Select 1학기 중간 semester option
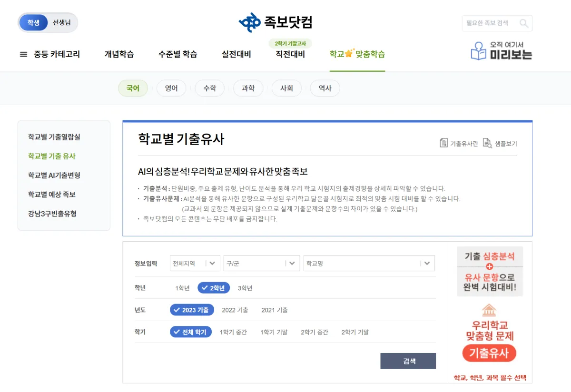Viewport: 571px width, 392px height. point(233,332)
